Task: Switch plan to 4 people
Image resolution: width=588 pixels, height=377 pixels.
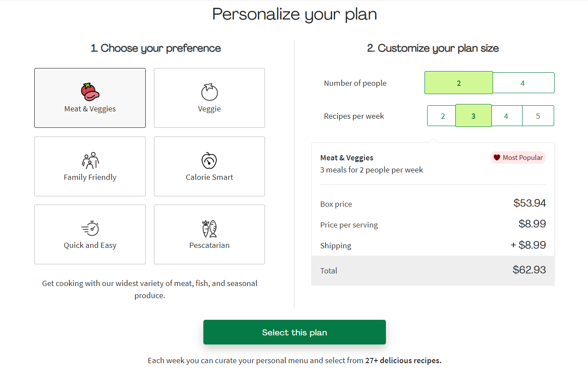Action: pos(523,82)
